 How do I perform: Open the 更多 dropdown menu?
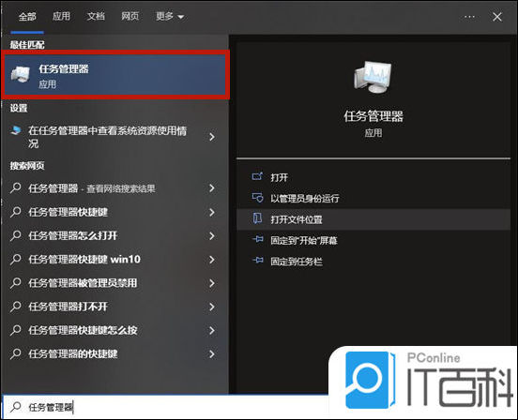[170, 16]
